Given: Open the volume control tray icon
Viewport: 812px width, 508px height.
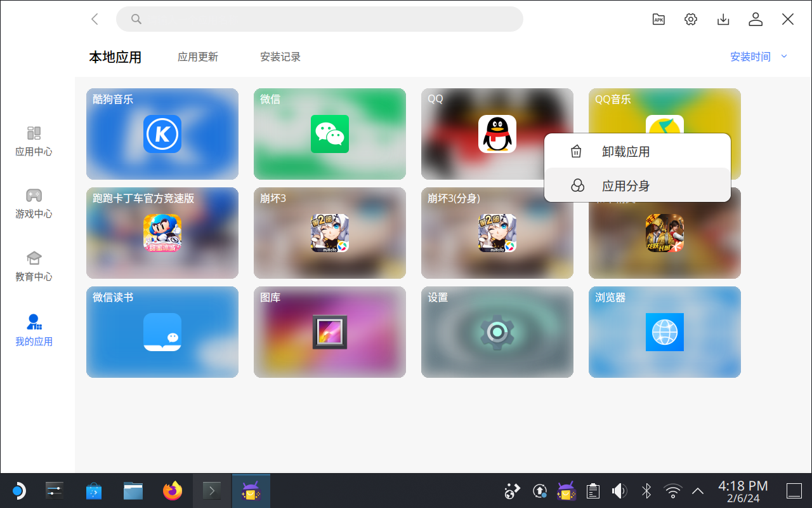Looking at the screenshot, I should (619, 491).
